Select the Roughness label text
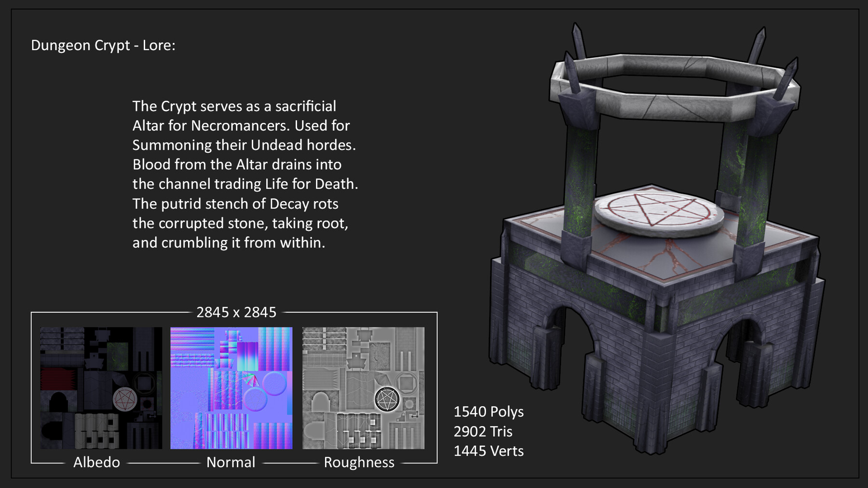The height and width of the screenshot is (488, 868). tap(360, 462)
